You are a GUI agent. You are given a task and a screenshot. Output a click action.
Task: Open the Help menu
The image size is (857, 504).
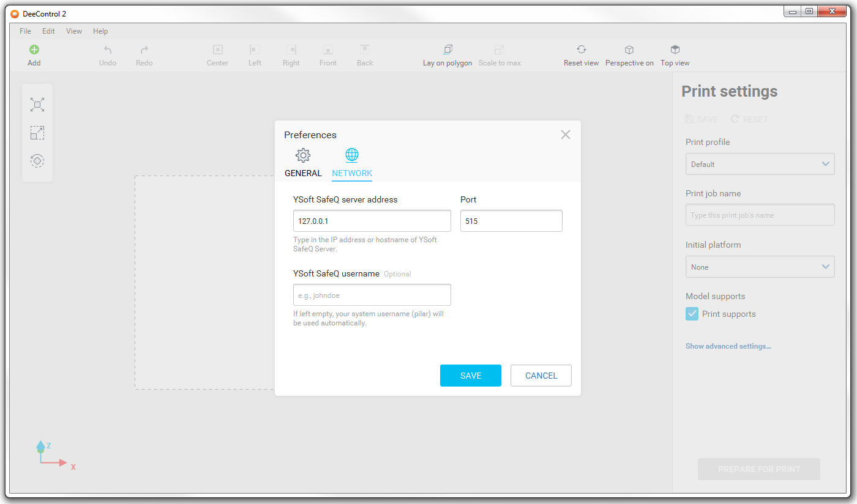click(100, 31)
